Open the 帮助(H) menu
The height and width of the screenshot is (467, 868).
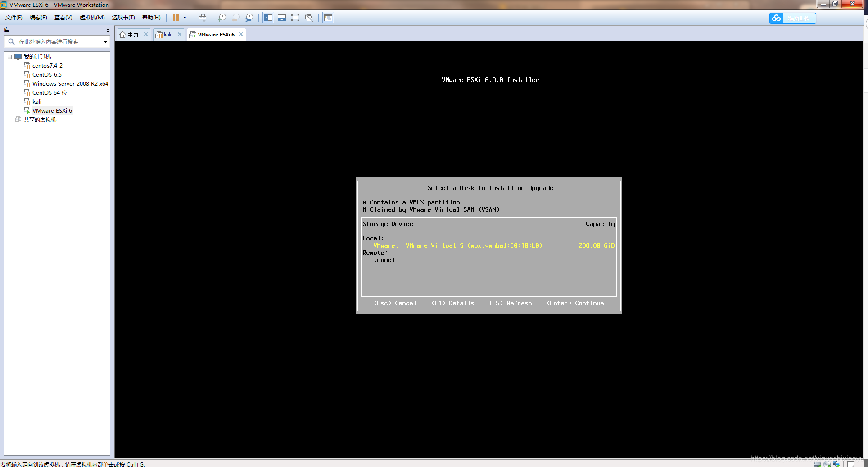click(x=151, y=18)
